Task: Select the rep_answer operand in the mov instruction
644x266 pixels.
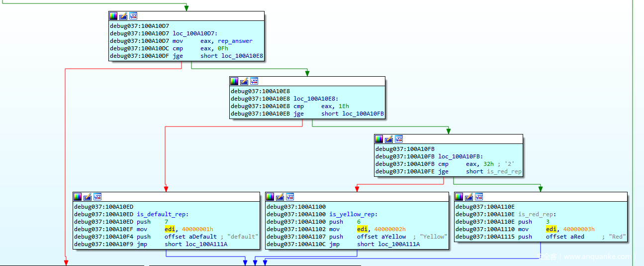Action: pos(235,41)
